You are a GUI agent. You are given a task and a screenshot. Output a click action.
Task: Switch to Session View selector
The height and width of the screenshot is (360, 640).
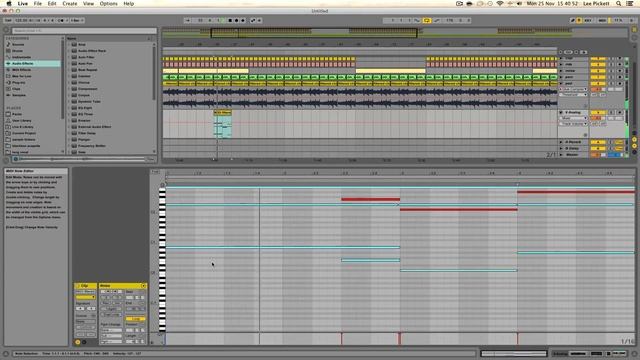coord(635,38)
